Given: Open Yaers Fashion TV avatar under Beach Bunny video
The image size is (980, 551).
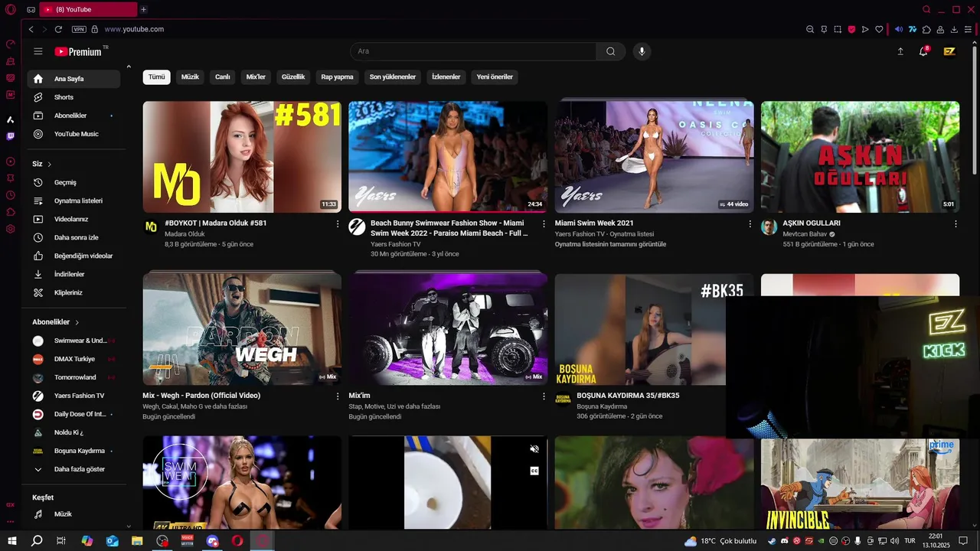Looking at the screenshot, I should [357, 227].
